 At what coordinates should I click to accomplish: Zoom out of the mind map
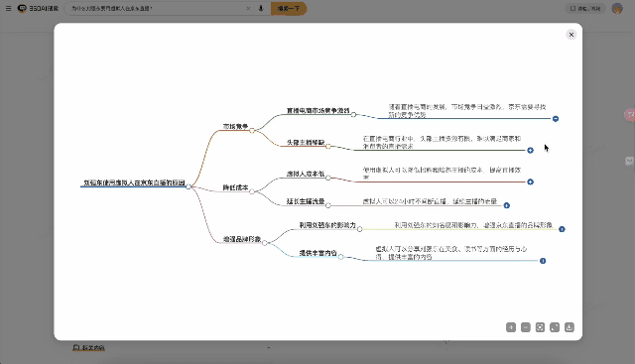(526, 327)
